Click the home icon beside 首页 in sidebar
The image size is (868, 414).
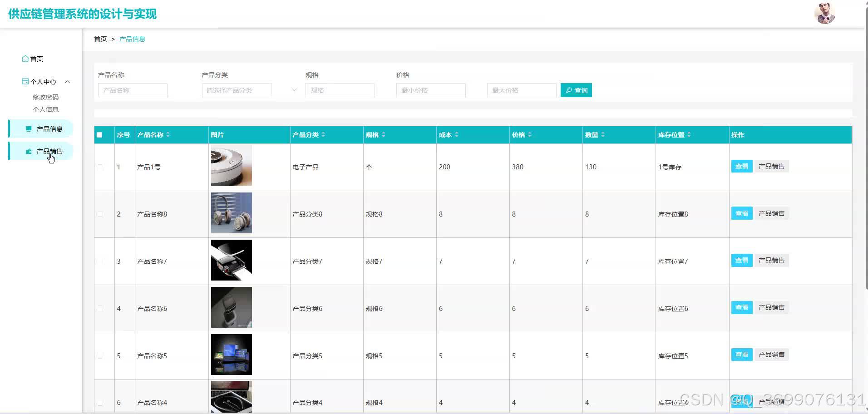click(25, 59)
